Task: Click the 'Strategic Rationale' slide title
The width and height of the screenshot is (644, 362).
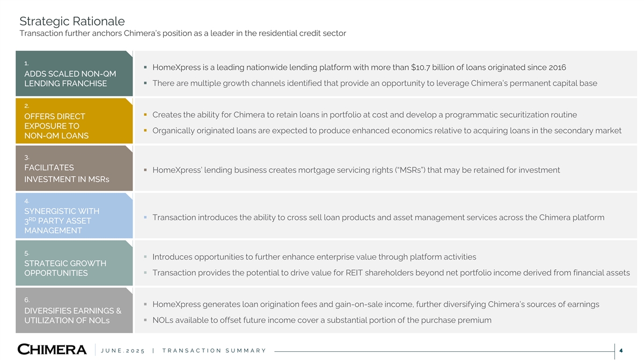Action: point(72,21)
